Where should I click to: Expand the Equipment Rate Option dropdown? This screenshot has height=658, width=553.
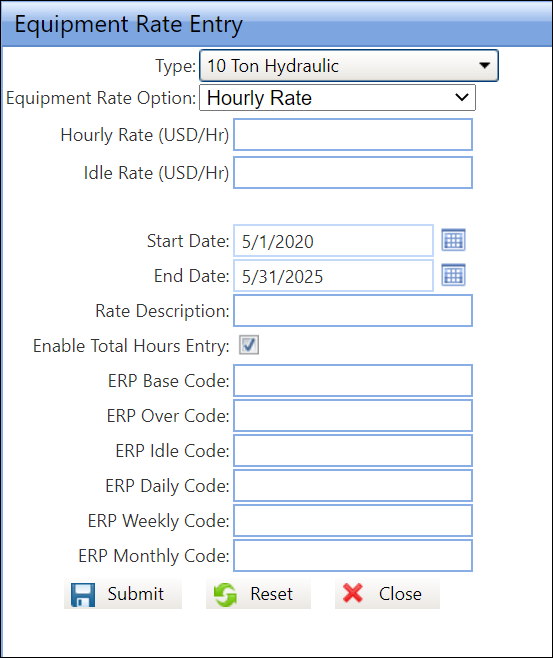pos(337,98)
